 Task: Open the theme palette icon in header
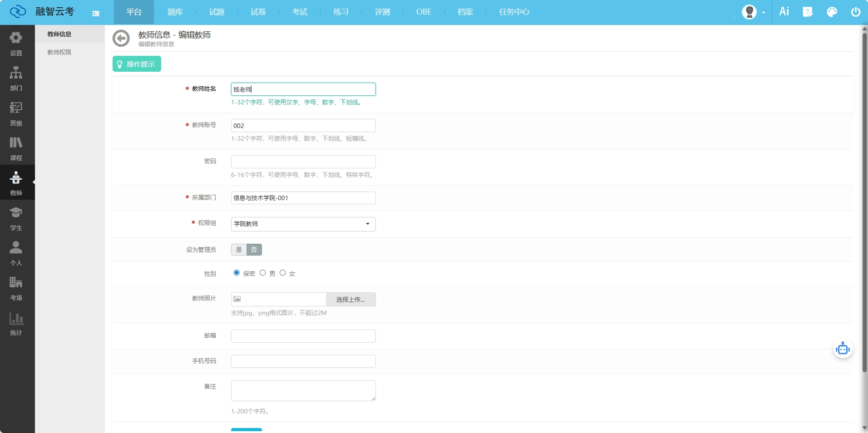(x=832, y=12)
